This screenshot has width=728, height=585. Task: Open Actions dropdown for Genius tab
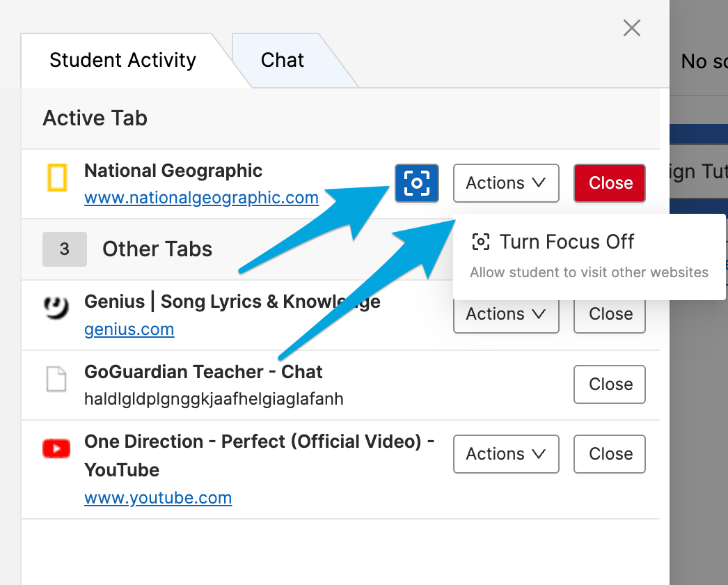(x=506, y=316)
